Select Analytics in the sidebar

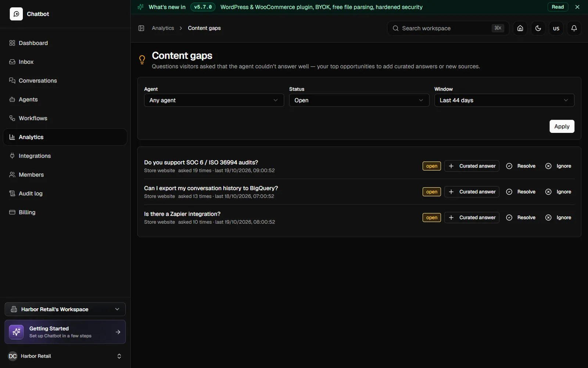click(65, 137)
